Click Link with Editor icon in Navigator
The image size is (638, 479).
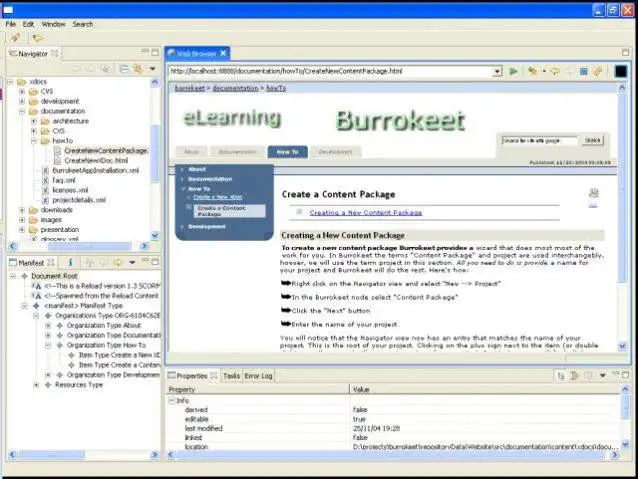tap(138, 69)
